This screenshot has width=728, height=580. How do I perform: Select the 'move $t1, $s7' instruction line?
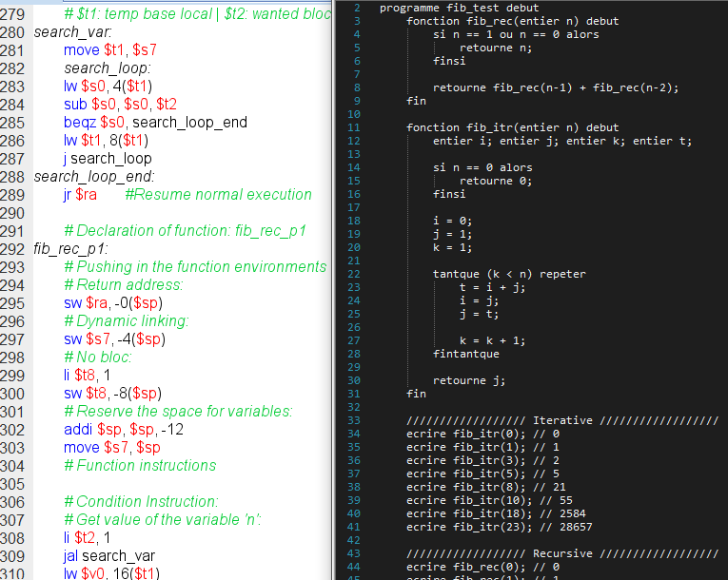click(110, 50)
